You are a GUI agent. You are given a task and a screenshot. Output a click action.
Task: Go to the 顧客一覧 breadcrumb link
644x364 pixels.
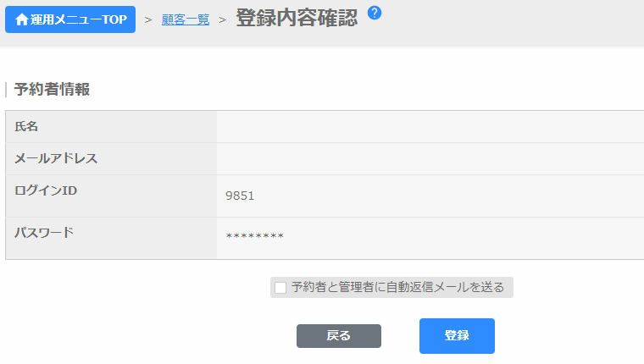185,19
